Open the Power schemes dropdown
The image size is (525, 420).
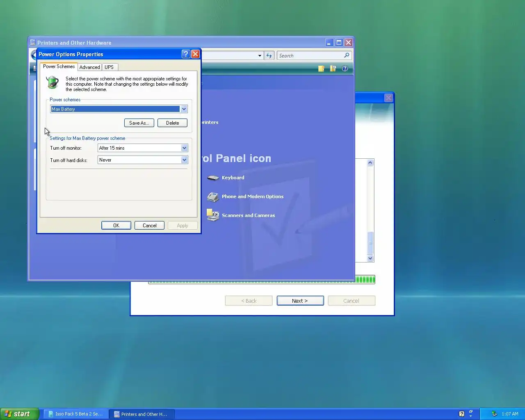click(184, 109)
